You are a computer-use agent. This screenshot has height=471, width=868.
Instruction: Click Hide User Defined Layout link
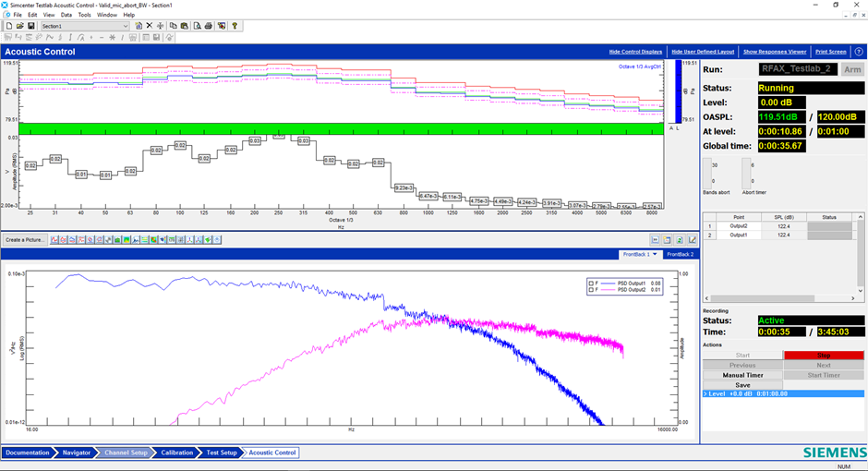pyautogui.click(x=703, y=52)
